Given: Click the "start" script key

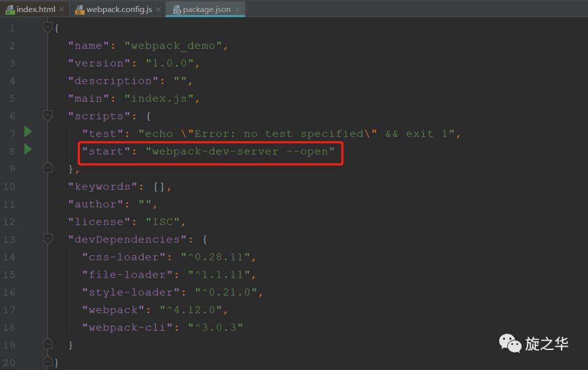Looking at the screenshot, I should coord(106,151).
